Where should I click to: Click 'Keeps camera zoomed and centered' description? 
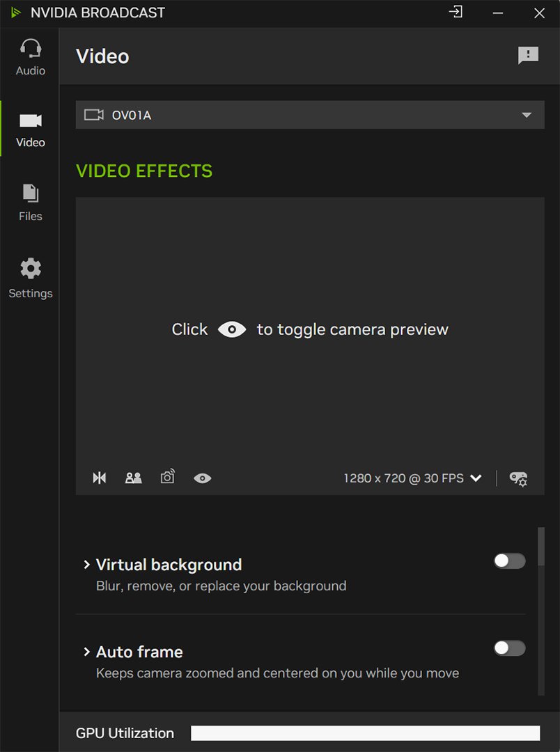pos(277,673)
